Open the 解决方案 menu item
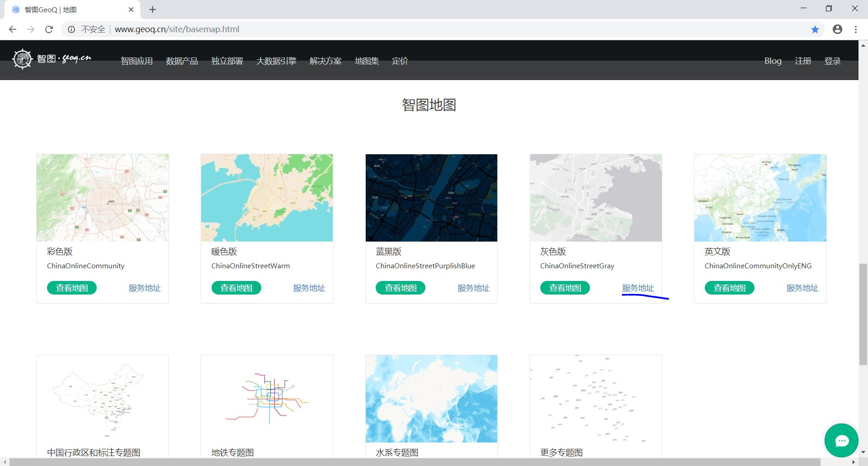This screenshot has width=868, height=466. pyautogui.click(x=325, y=61)
